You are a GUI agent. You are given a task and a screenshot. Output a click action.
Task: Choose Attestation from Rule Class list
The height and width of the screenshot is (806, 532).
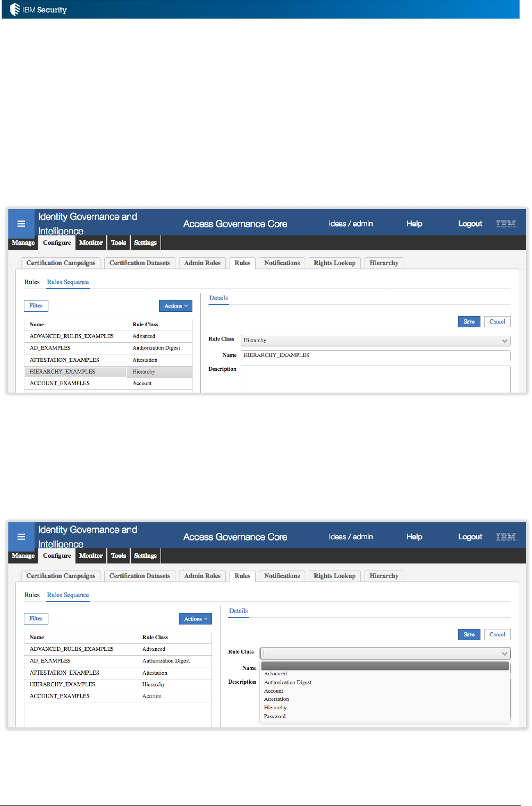point(385,699)
